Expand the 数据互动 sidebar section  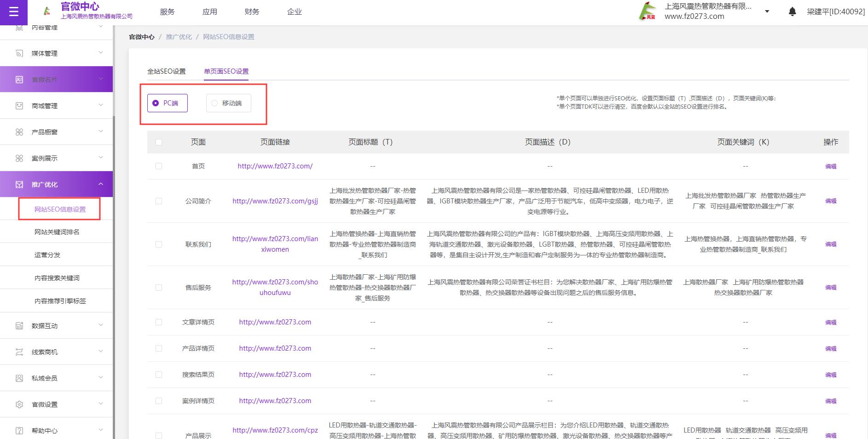[101, 325]
